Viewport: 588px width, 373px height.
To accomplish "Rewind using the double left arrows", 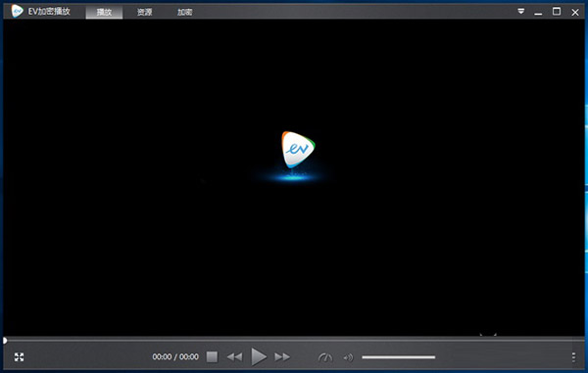I will tap(235, 357).
